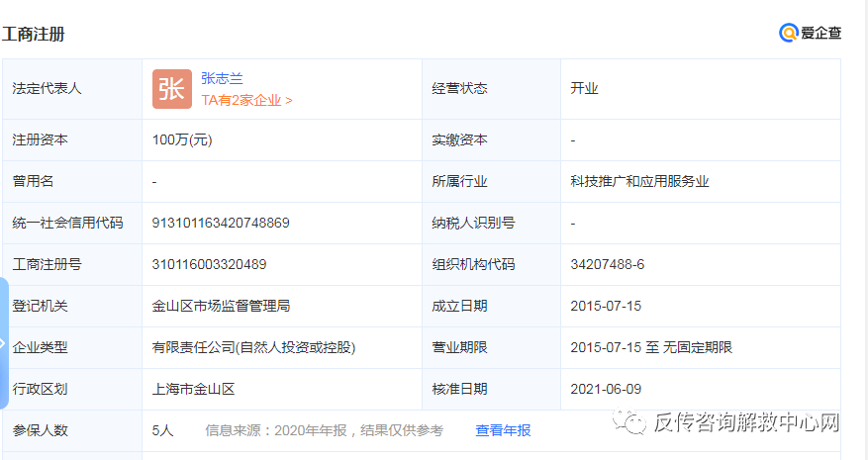The image size is (868, 460).
Task: Click the 成立日期 label cell
Action: 492,306
